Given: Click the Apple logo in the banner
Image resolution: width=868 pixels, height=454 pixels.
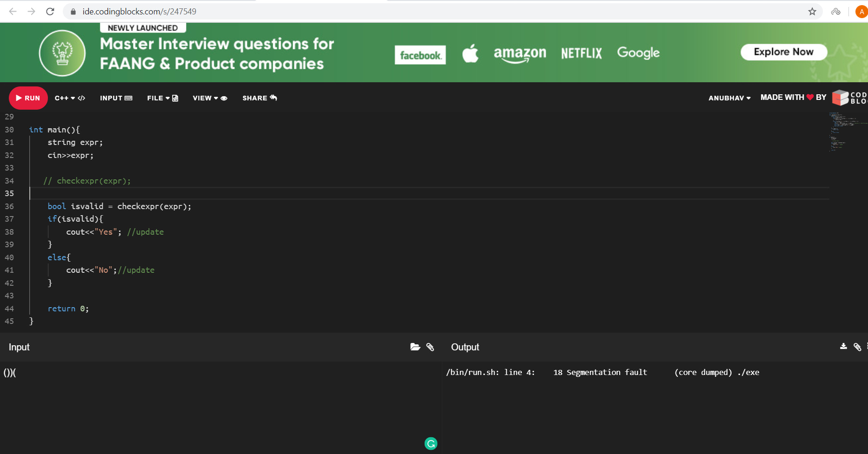Looking at the screenshot, I should click(470, 53).
